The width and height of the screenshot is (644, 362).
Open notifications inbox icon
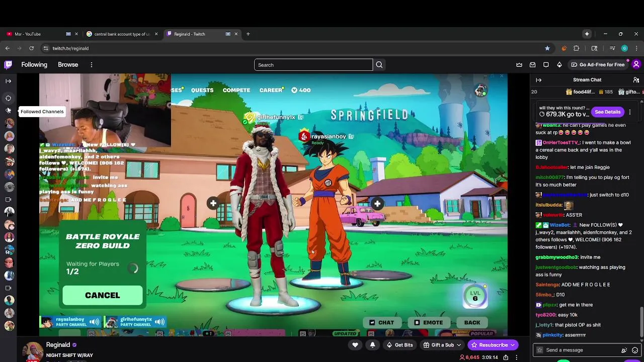point(532,65)
